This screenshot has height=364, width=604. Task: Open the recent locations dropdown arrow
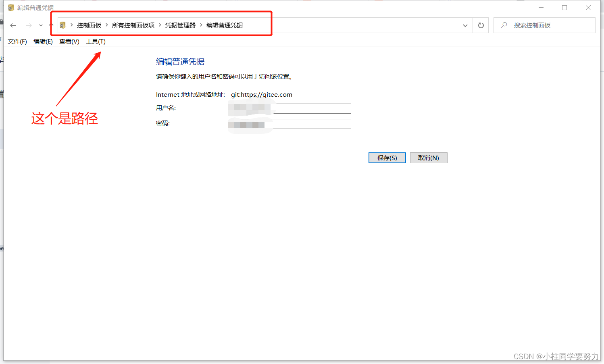click(x=41, y=25)
